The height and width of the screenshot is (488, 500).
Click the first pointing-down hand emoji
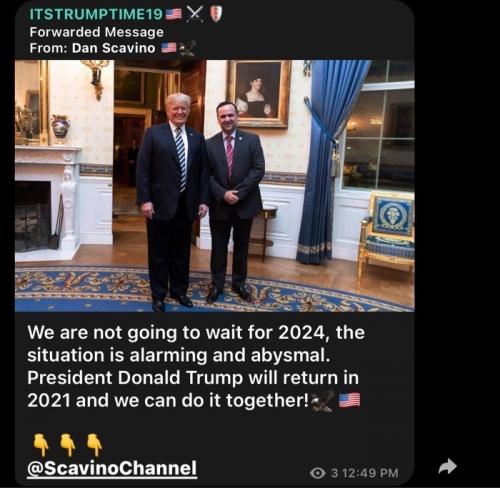(41, 444)
